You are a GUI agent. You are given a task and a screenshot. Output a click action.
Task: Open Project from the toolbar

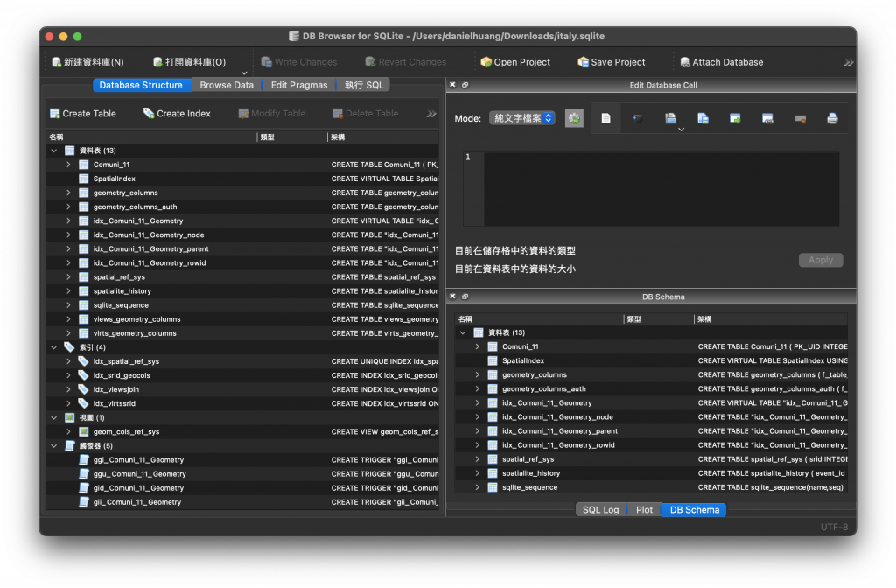tap(514, 62)
